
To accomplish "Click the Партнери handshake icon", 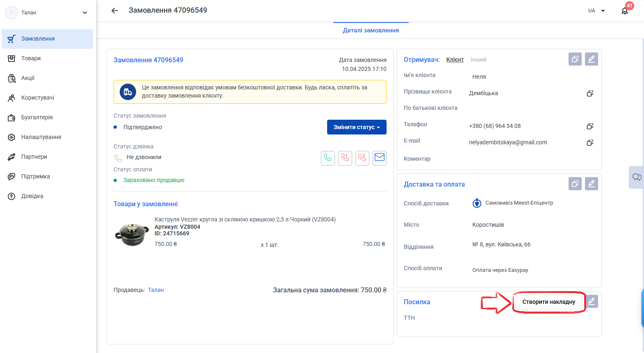I will coord(11,157).
